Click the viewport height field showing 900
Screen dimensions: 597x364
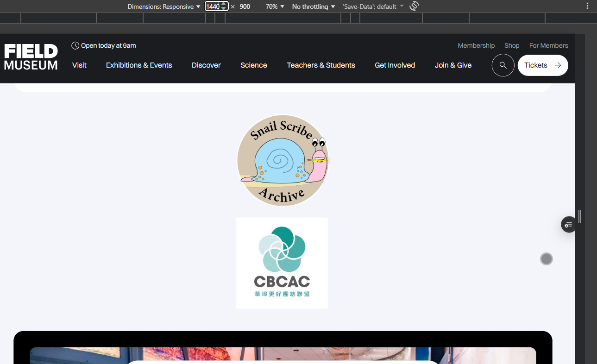pyautogui.click(x=245, y=6)
